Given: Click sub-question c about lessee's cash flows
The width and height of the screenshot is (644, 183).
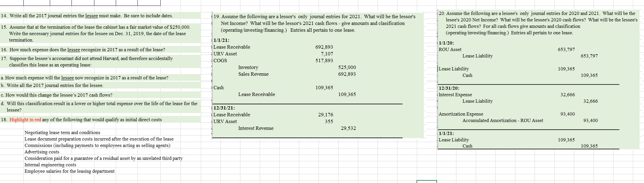Looking at the screenshot, I should coord(56,95).
